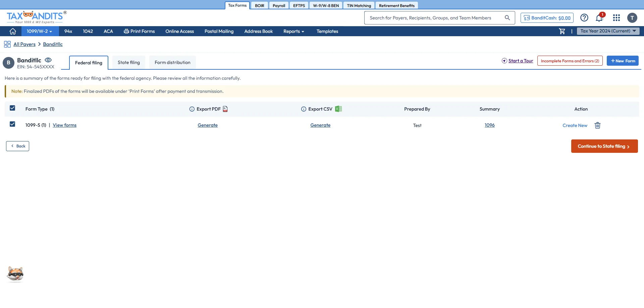Select the Tax Forms top tab
Viewport: 644px width, 308px height.
pyautogui.click(x=237, y=5)
